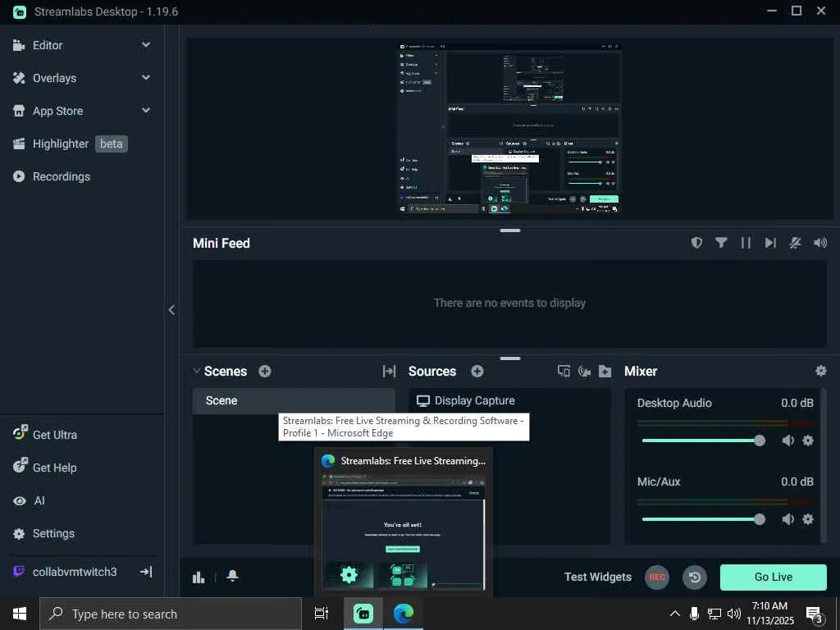Screen dimensions: 840x630
Task: Collapse the sidebar with the left chevron
Action: (171, 310)
